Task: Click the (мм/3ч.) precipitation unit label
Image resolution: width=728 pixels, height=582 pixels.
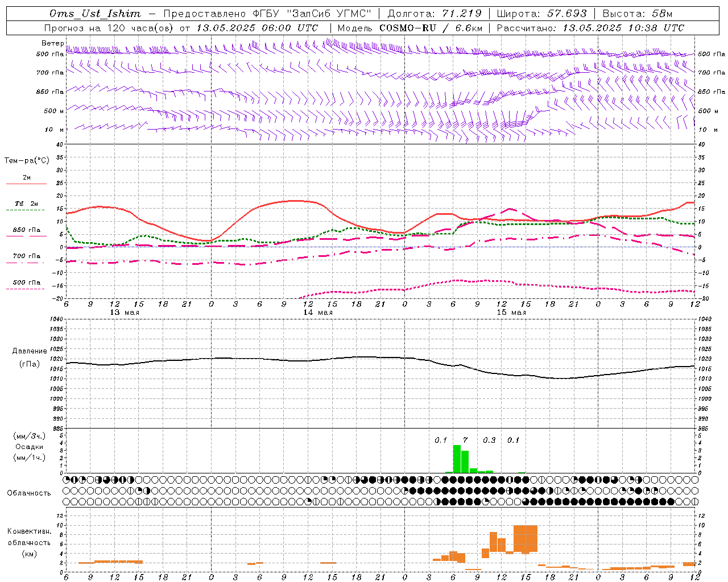Action: (x=29, y=436)
